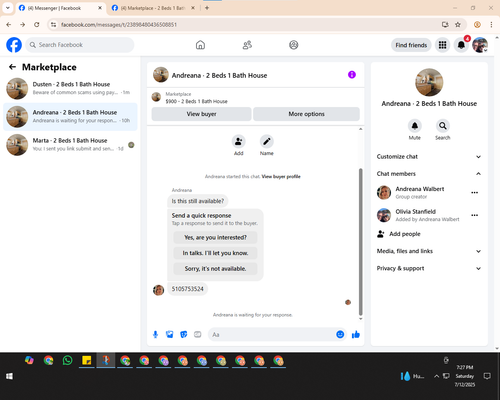This screenshot has height=400, width=500.
Task: Expand Media, files and links section
Action: coord(429,251)
